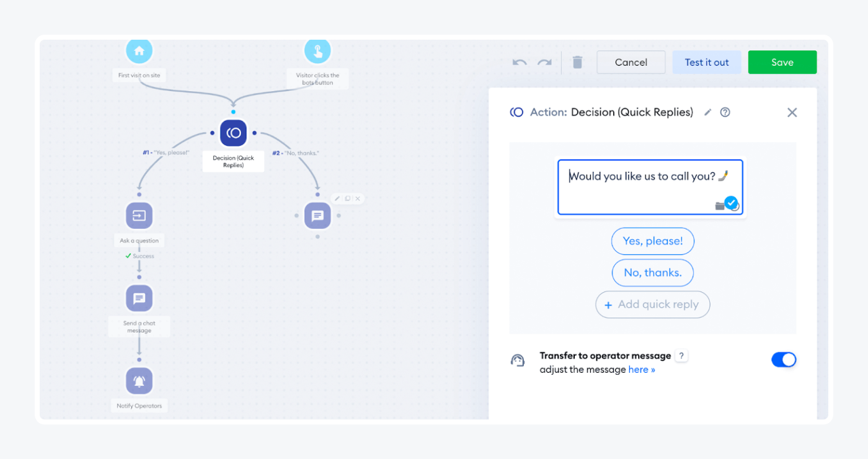868x459 pixels.
Task: Click "+ Add quick reply"
Action: click(x=652, y=305)
